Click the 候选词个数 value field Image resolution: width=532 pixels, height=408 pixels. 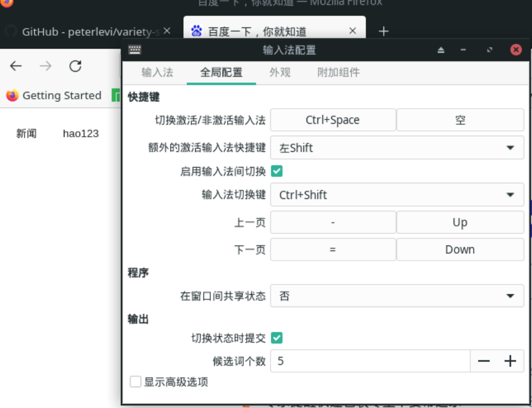coord(370,361)
